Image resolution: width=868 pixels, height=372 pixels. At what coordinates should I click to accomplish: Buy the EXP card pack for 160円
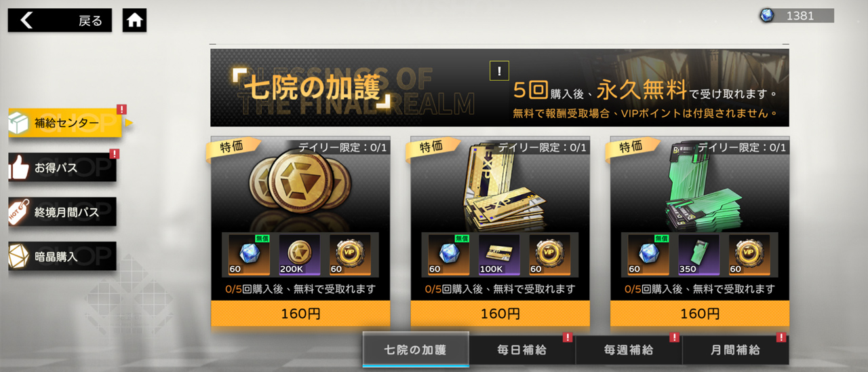(500, 314)
